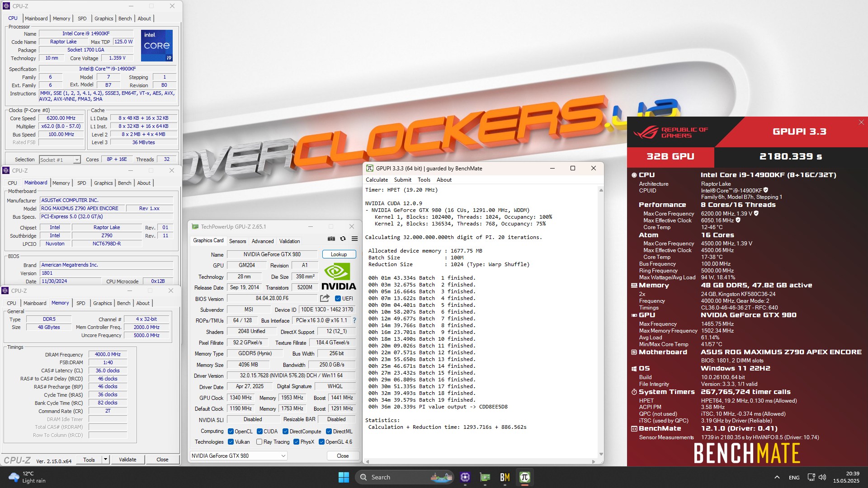
Task: Toggle the PhysX checkbox
Action: click(x=296, y=441)
